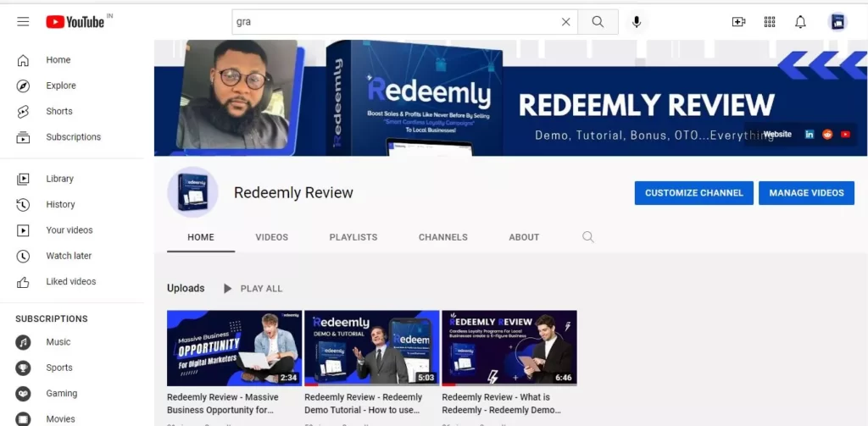Image resolution: width=868 pixels, height=426 pixels.
Task: Click the YouTube icon on banner
Action: click(845, 135)
